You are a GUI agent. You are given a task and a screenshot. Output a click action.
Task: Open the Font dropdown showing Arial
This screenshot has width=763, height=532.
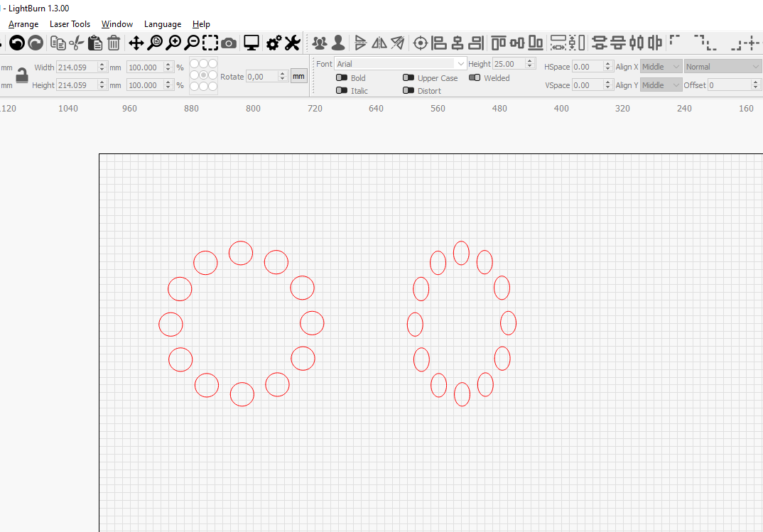tap(400, 64)
